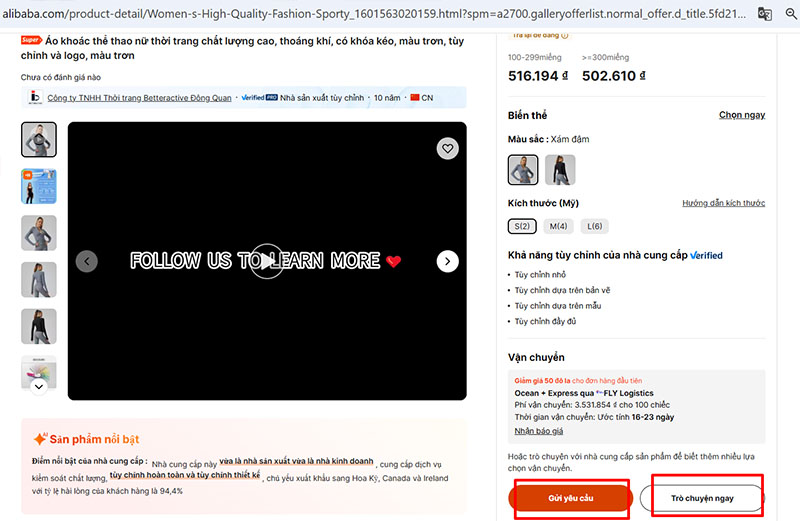800x521 pixels.
Task: Choose the black color variant swatch
Action: coord(560,170)
